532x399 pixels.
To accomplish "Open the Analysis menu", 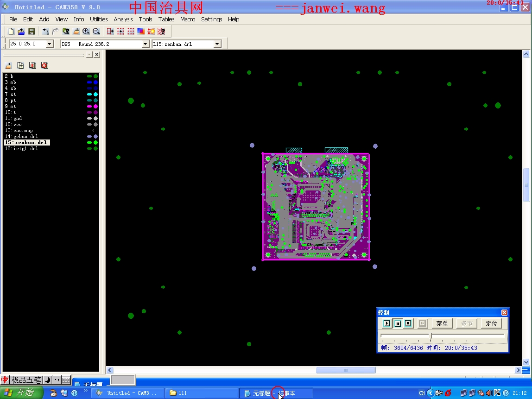I will (x=123, y=19).
